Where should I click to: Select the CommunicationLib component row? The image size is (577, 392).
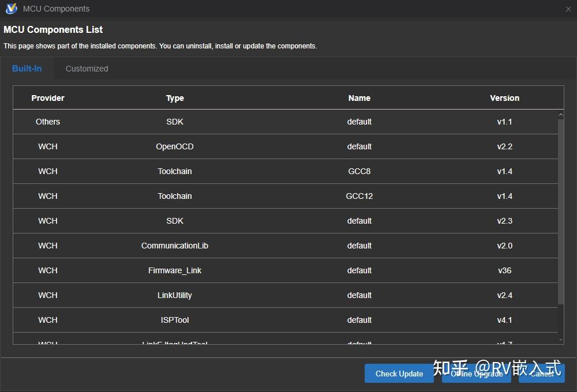(231, 246)
